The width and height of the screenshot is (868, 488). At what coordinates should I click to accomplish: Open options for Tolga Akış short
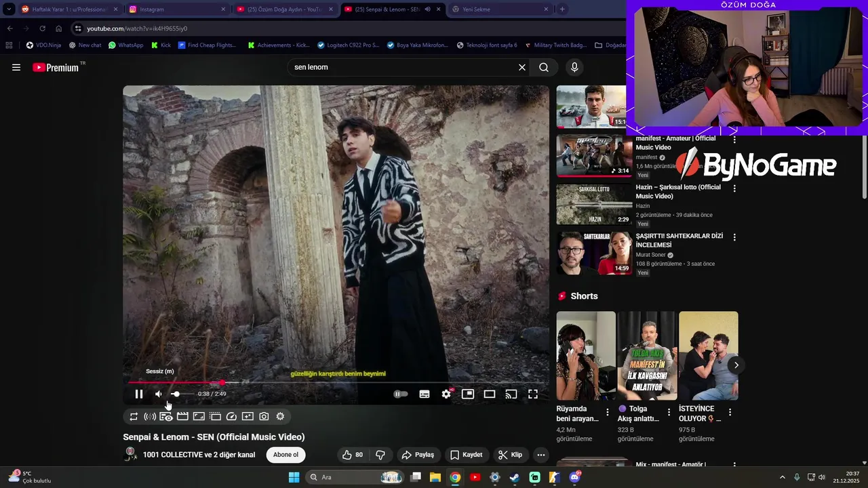tap(669, 412)
